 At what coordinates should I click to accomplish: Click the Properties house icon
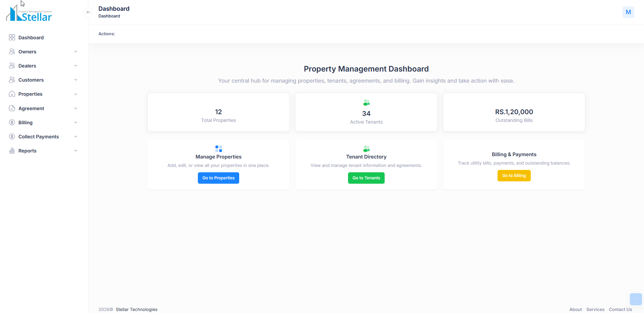point(12,94)
